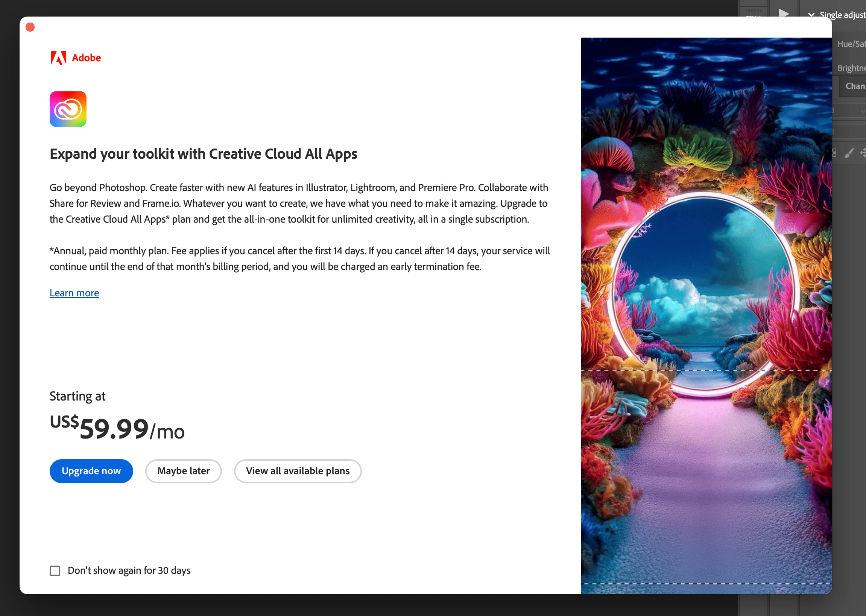Follow the Learn more link

pos(74,293)
